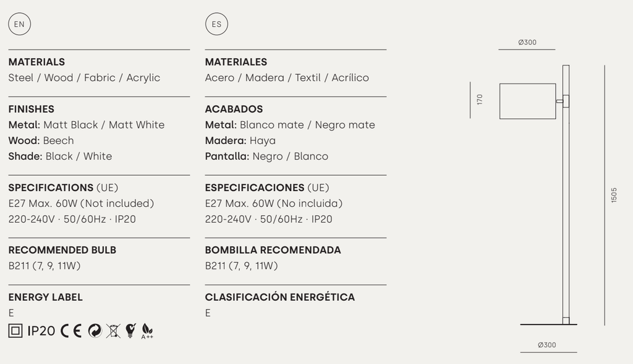Image resolution: width=633 pixels, height=364 pixels.
Task: Click the A++ leaf energy icon
Action: [x=147, y=331]
